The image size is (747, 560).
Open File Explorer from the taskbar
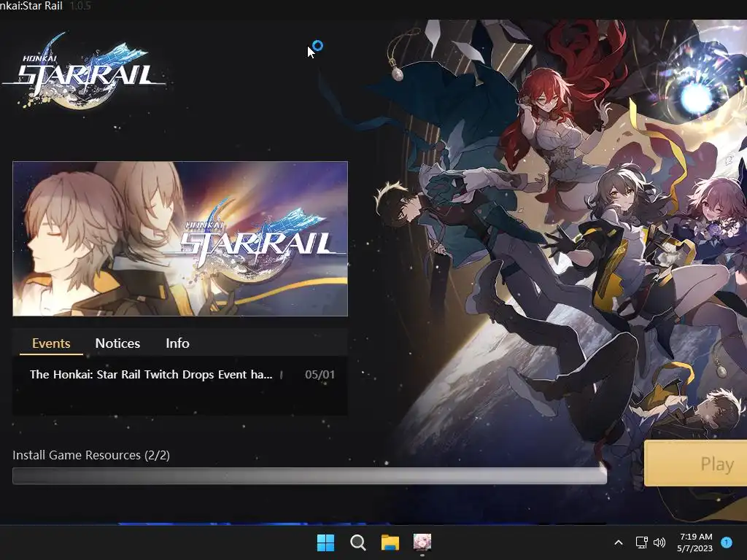(390, 542)
